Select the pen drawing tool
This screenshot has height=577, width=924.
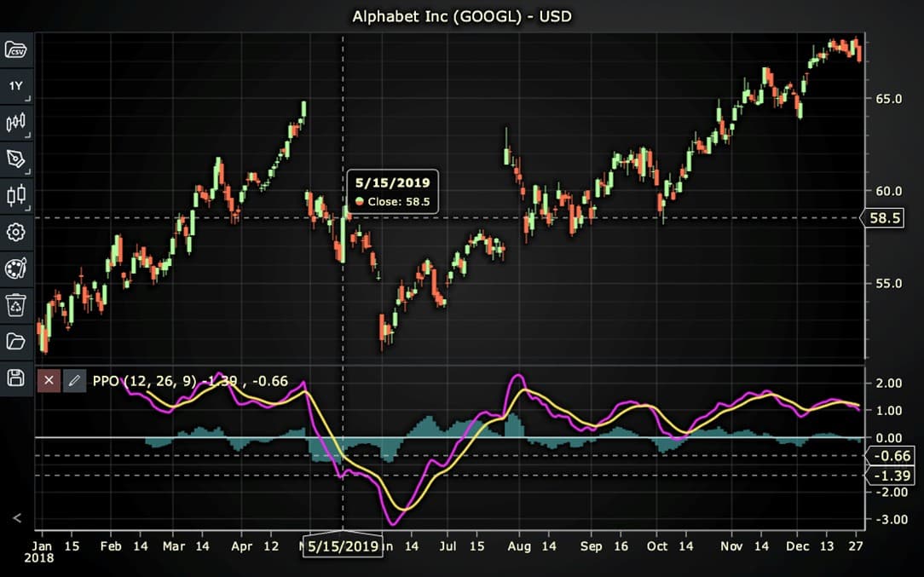[16, 159]
